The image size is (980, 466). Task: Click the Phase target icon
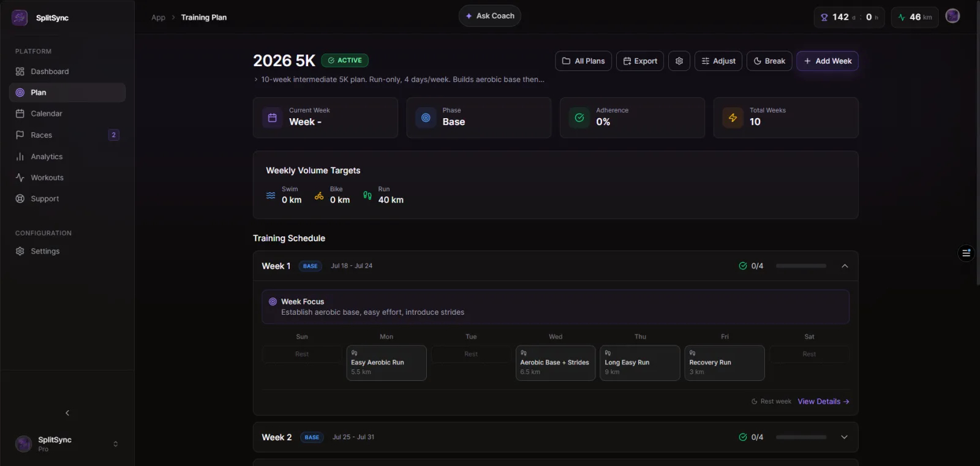click(426, 118)
